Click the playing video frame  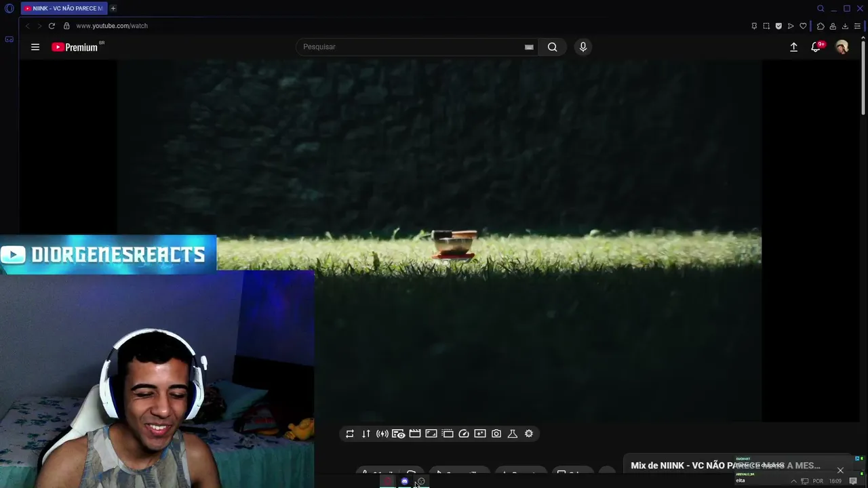(439, 241)
